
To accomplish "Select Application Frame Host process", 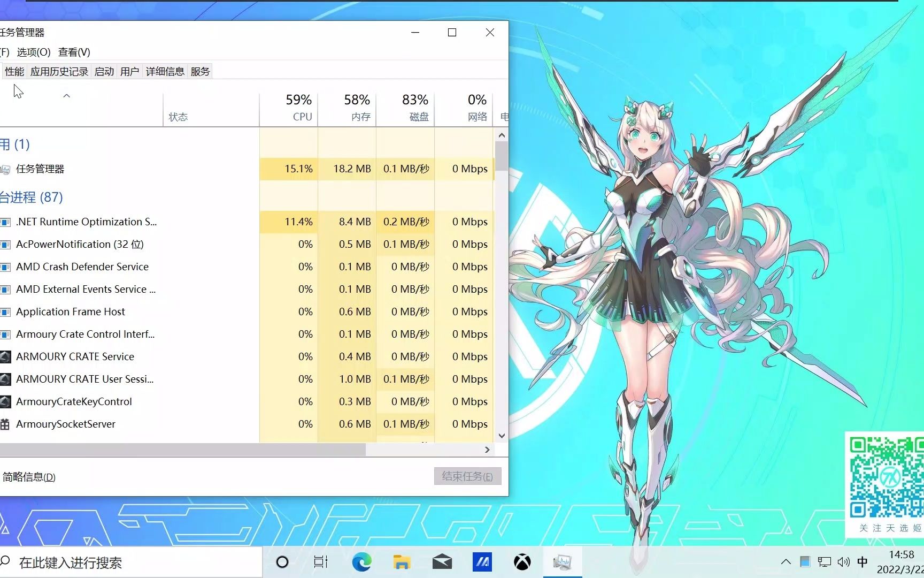I will pos(246,311).
